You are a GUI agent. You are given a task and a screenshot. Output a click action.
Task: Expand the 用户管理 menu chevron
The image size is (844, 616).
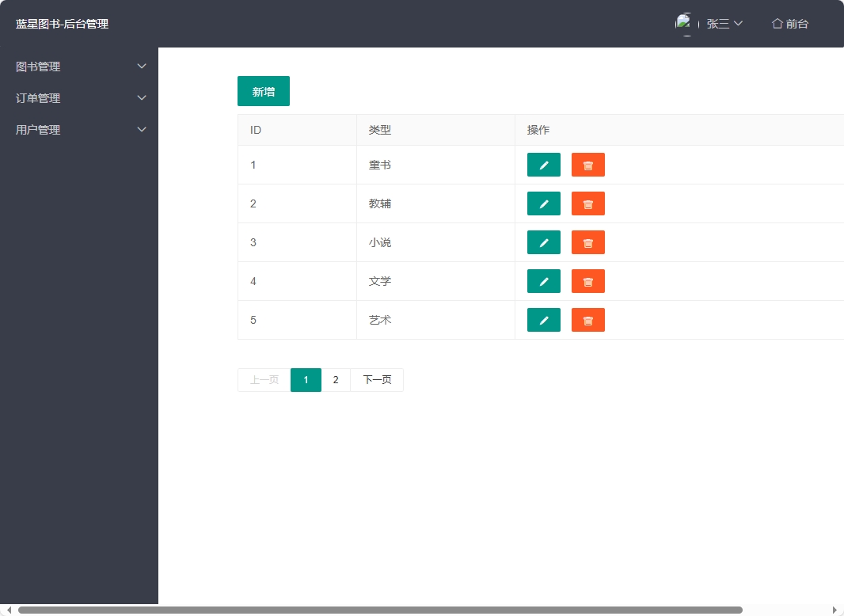pos(142,130)
